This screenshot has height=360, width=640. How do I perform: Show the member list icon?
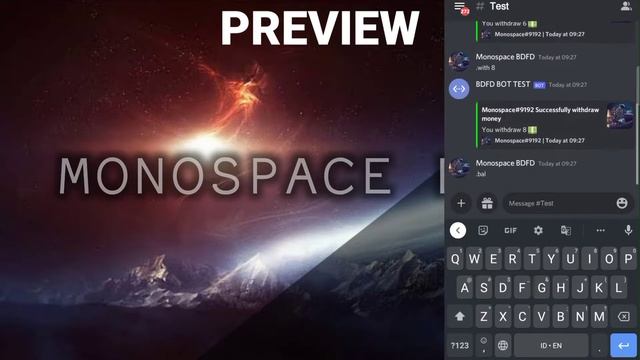[x=626, y=6]
